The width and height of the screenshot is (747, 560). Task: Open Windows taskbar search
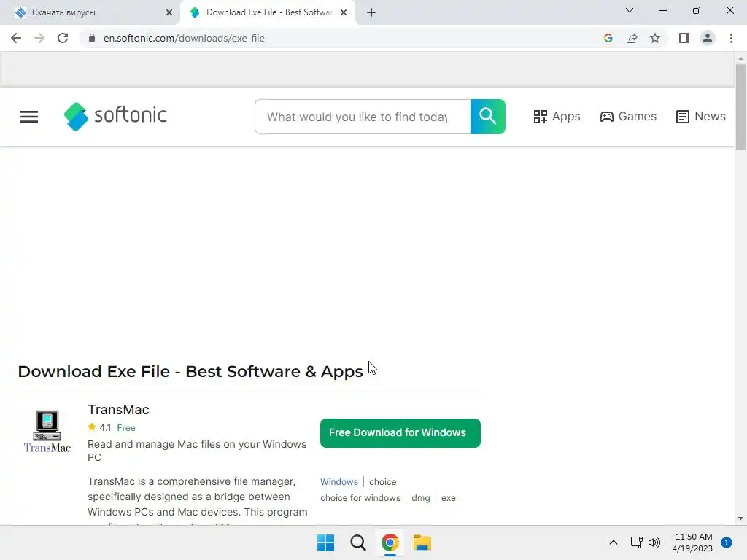(357, 542)
